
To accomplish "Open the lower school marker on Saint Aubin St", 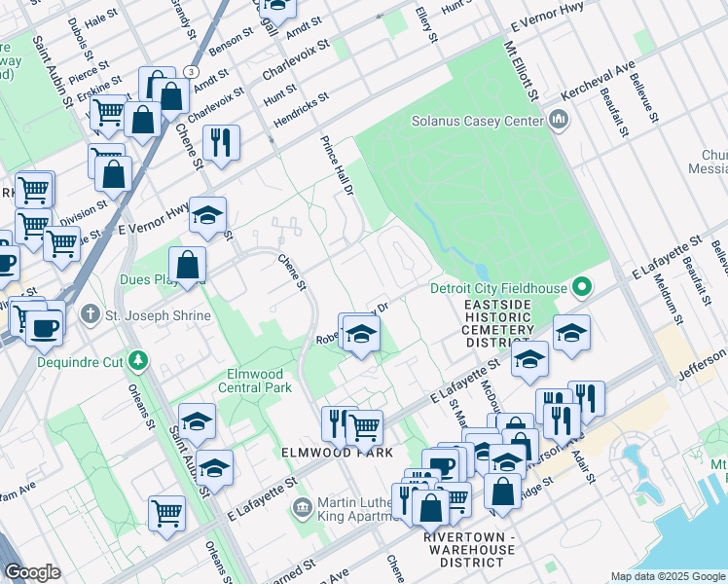I will [x=214, y=469].
